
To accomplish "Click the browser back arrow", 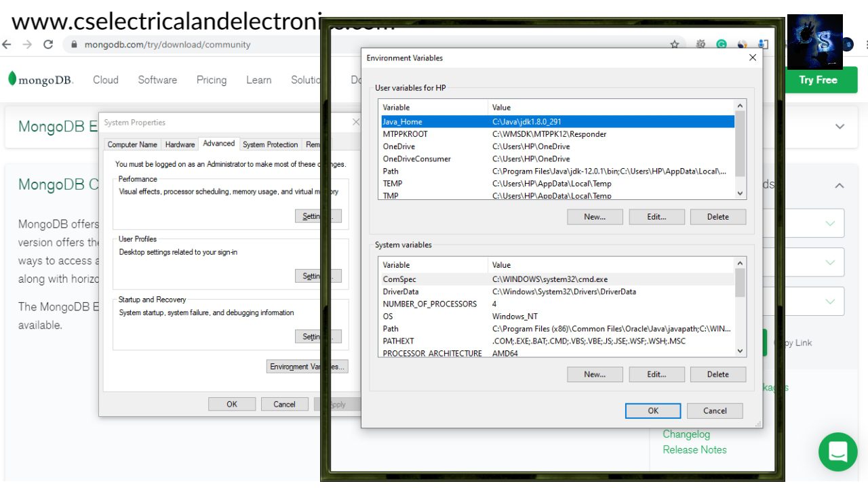I will (x=7, y=44).
